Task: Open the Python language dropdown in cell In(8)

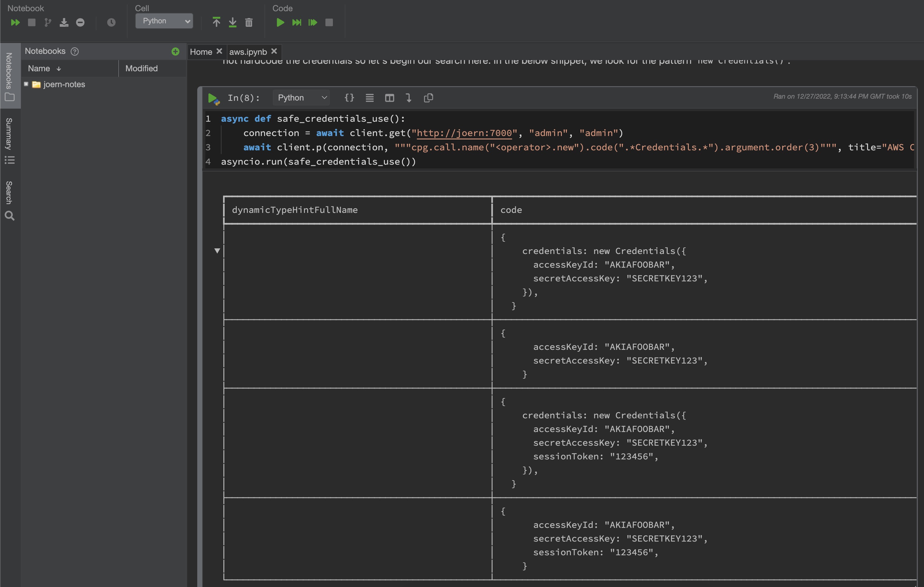Action: pos(301,98)
